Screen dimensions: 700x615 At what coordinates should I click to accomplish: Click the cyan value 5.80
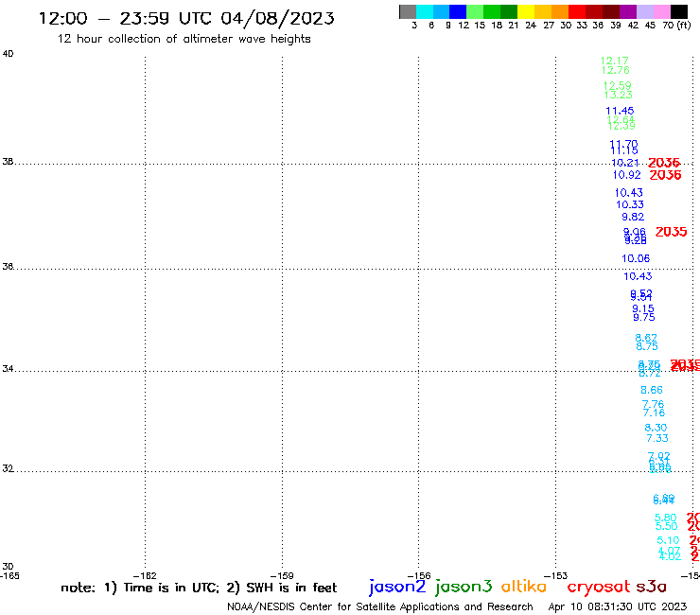665,518
